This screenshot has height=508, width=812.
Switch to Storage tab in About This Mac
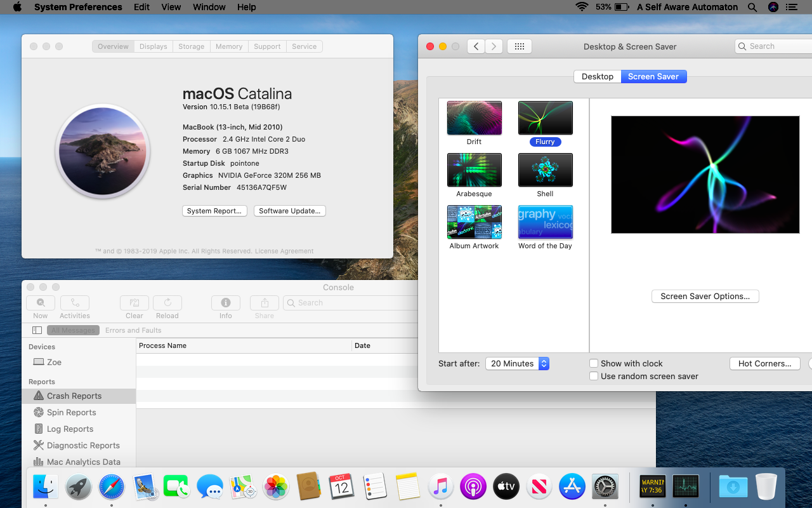(192, 46)
